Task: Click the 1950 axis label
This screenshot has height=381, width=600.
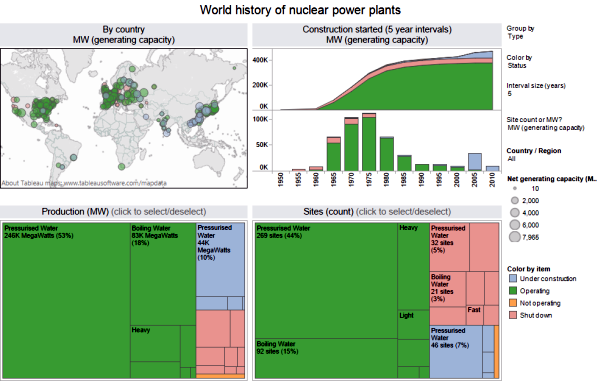Action: coord(281,180)
